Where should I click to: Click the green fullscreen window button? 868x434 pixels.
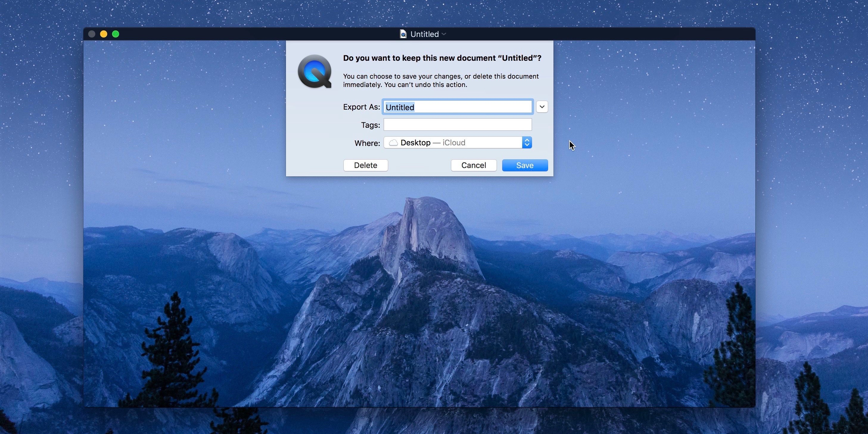[116, 34]
